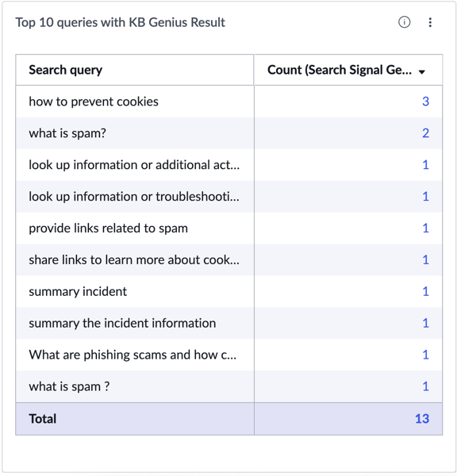This screenshot has height=476, width=457.
Task: Select the summary incident query cell
Action: click(x=135, y=291)
